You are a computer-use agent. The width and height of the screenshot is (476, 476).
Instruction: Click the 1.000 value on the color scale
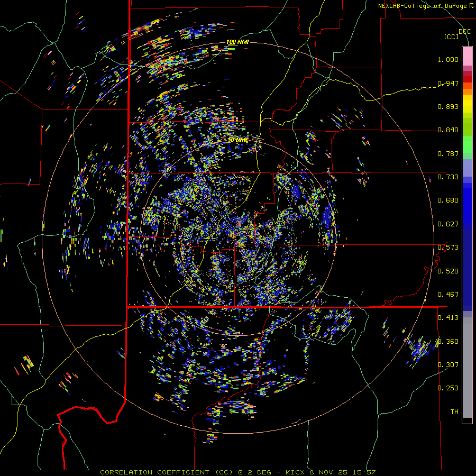coord(448,59)
